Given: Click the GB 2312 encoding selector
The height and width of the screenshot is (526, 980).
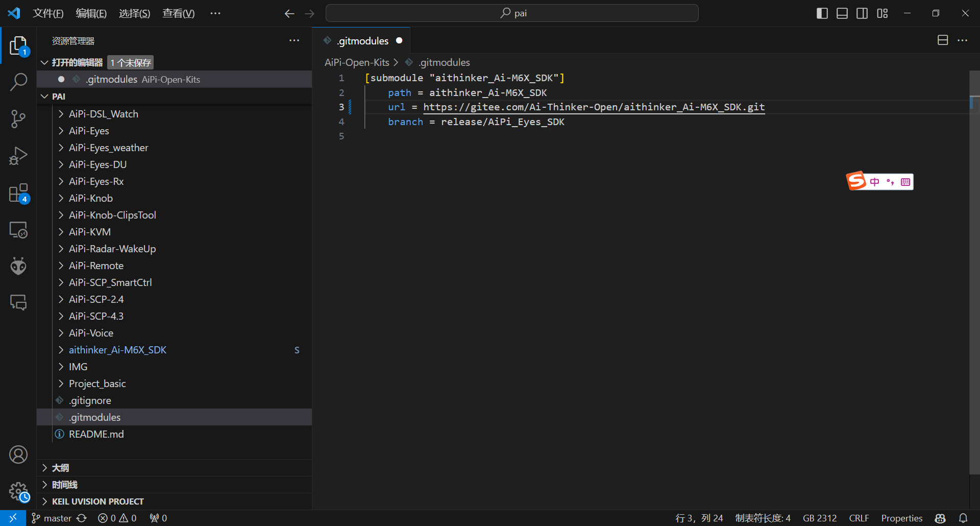Looking at the screenshot, I should (x=820, y=518).
